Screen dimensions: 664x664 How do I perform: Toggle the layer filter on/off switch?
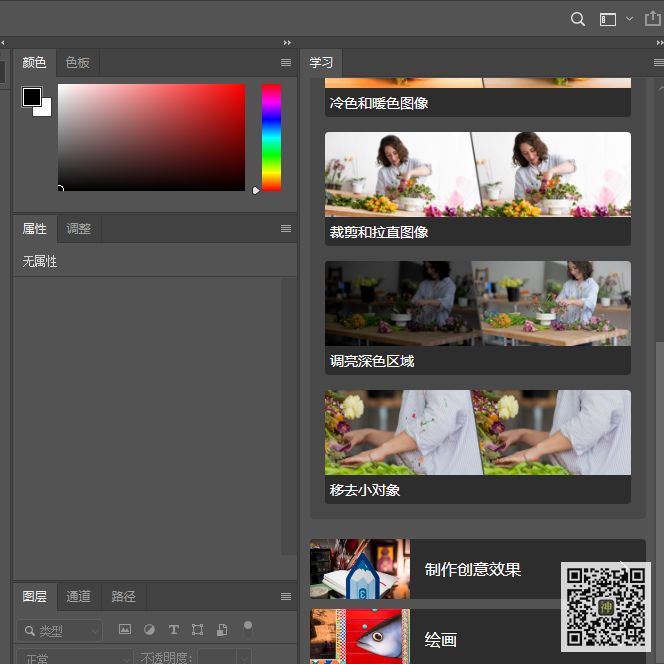pyautogui.click(x=248, y=628)
